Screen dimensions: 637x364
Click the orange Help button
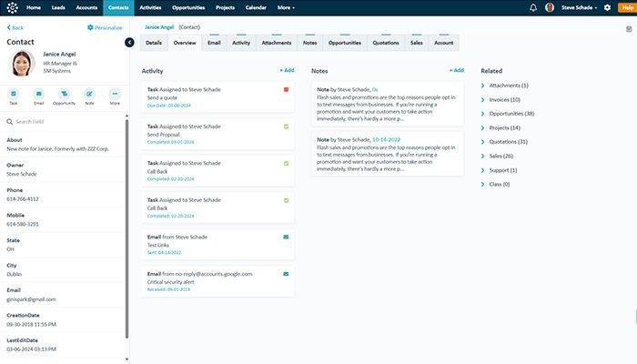coord(627,7)
